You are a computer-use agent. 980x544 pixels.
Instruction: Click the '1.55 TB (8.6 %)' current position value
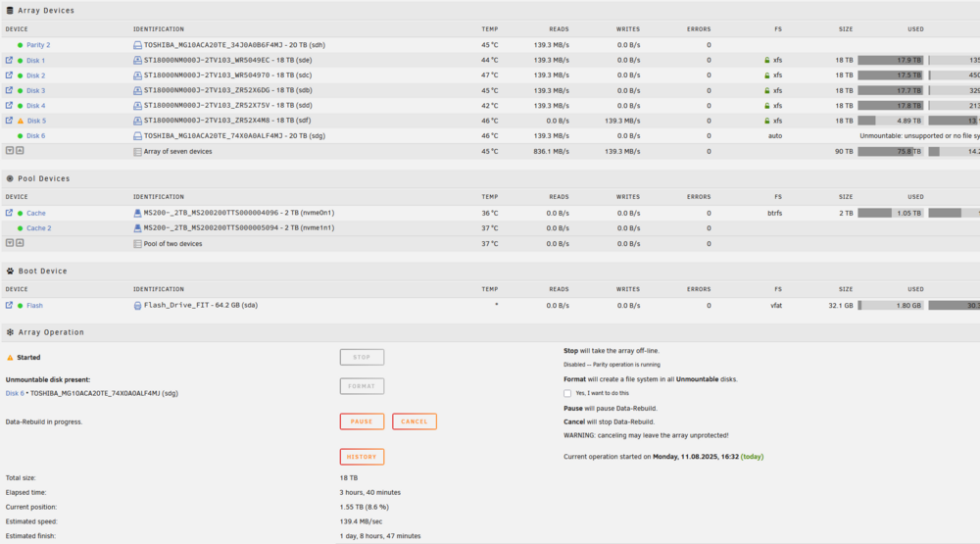(364, 507)
